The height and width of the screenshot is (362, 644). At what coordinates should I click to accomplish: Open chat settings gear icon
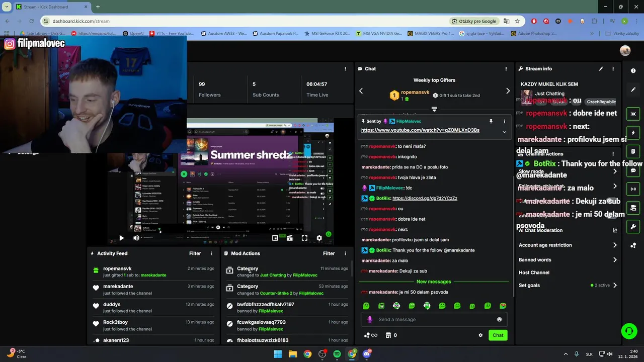[480, 335]
